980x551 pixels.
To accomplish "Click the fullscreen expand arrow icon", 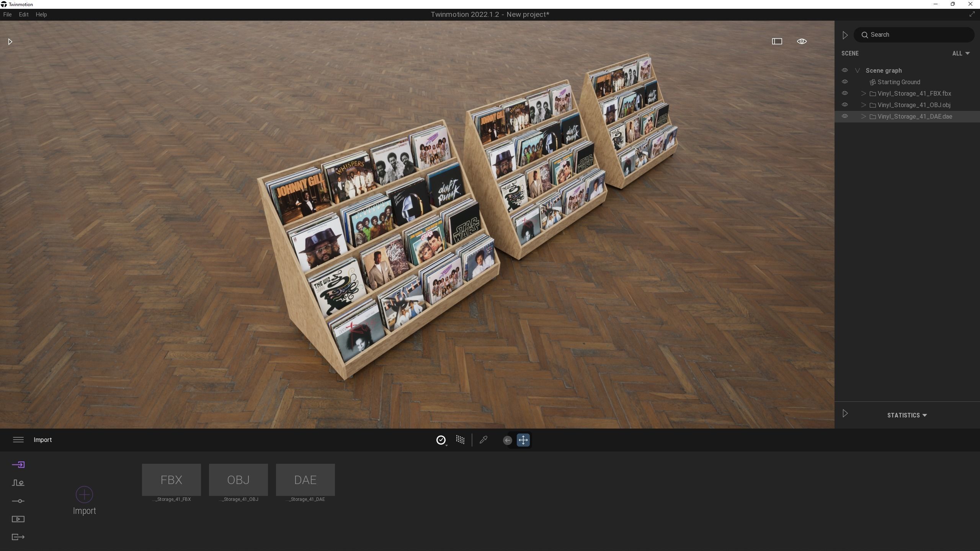I will click(972, 14).
